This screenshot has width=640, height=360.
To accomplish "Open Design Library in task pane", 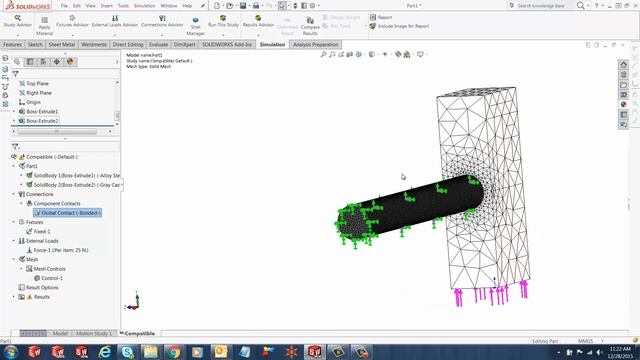I will (623, 75).
